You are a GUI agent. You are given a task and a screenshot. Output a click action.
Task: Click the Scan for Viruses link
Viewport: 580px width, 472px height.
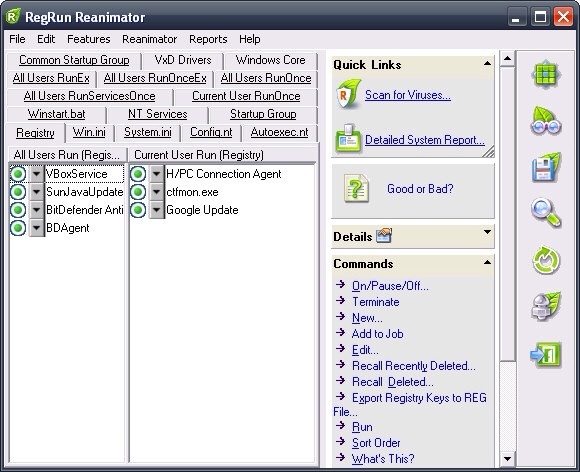click(x=408, y=95)
